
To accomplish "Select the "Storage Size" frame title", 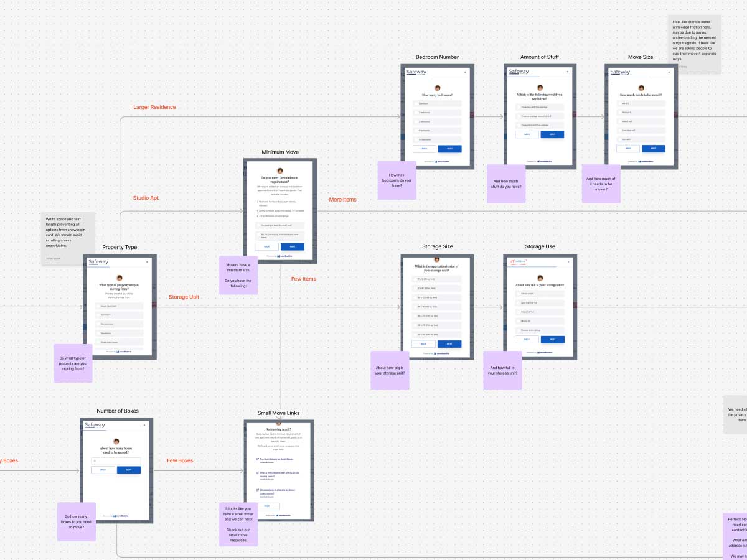I will point(437,247).
